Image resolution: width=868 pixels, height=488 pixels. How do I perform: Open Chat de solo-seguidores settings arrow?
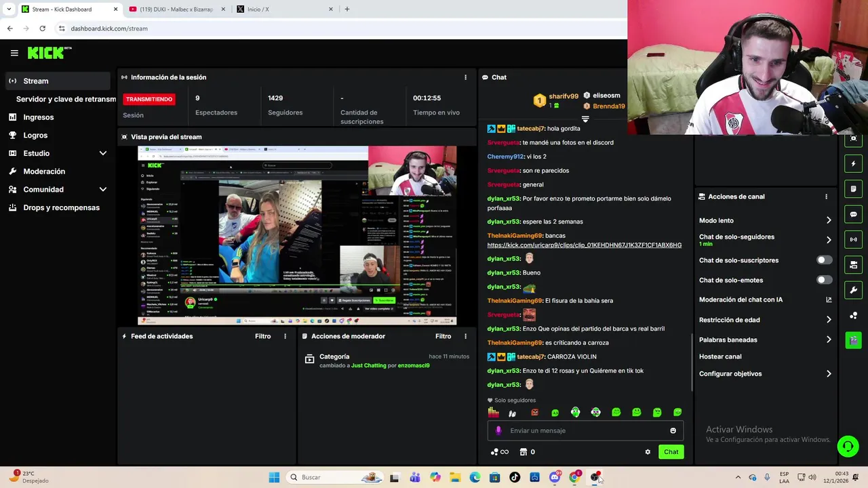(829, 240)
